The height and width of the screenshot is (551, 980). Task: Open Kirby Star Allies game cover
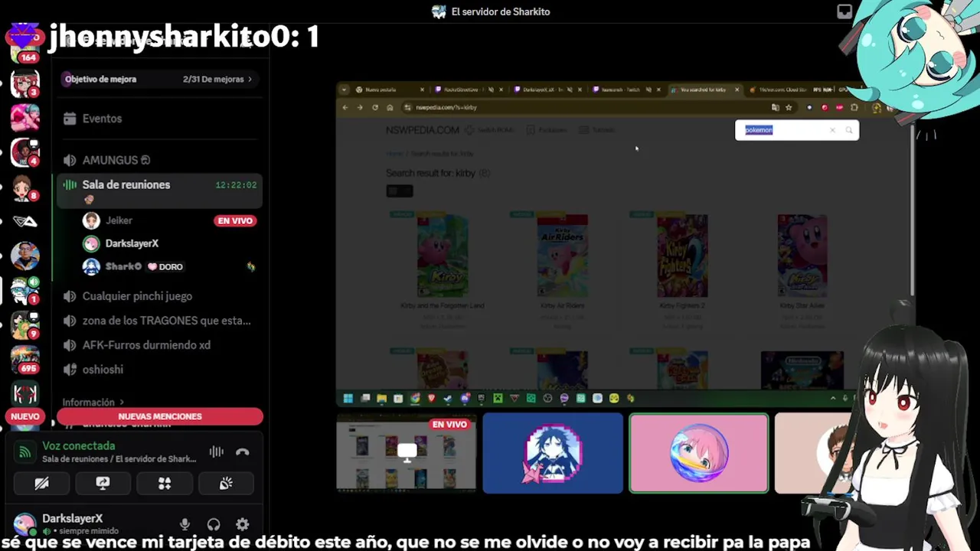coord(802,256)
